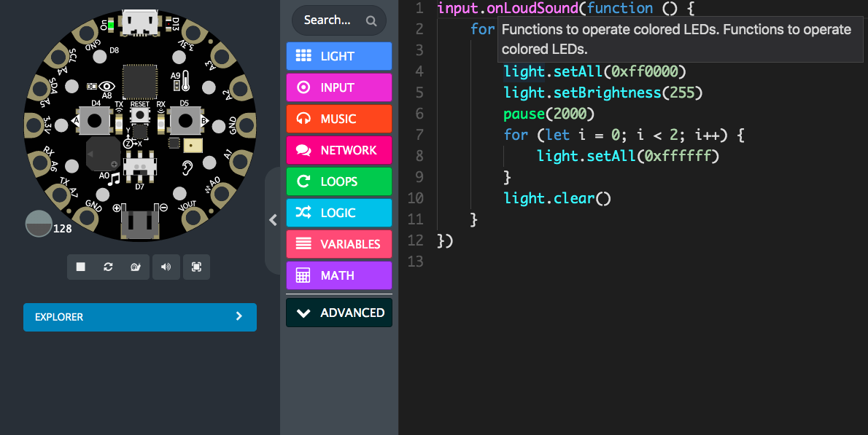The image size is (868, 435).
Task: Click the Search input field
Action: click(x=338, y=20)
